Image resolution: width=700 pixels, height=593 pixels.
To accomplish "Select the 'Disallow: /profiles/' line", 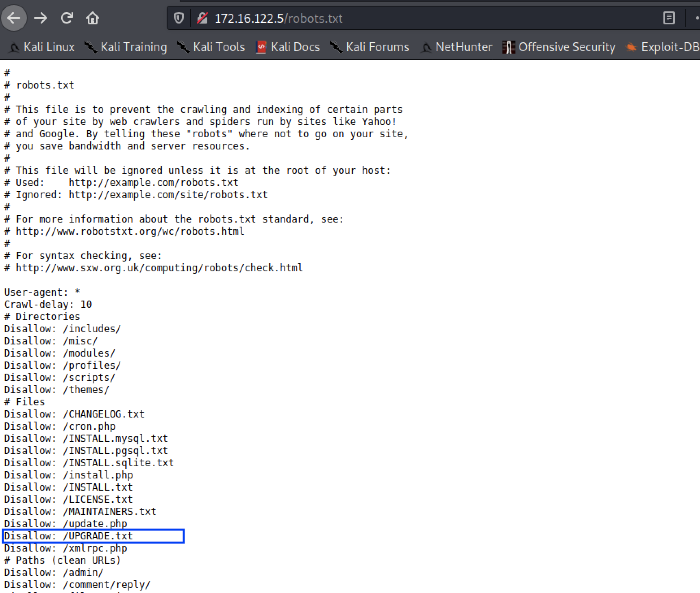I will coord(63,365).
